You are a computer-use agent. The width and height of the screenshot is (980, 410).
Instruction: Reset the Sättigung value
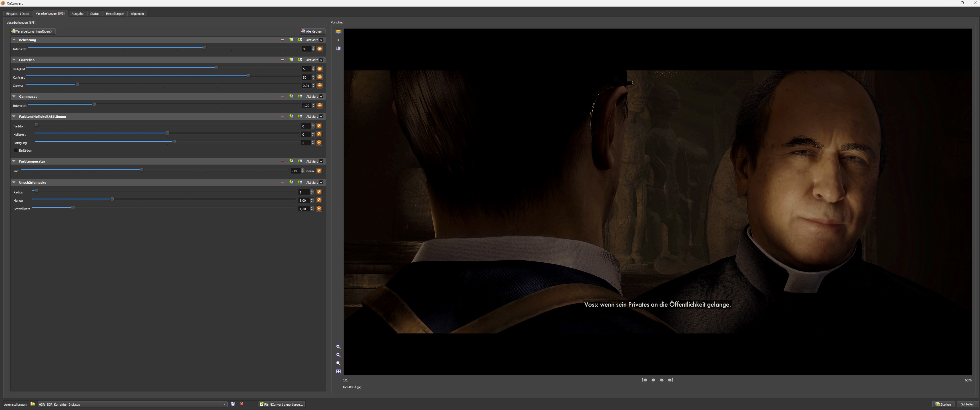coord(319,143)
